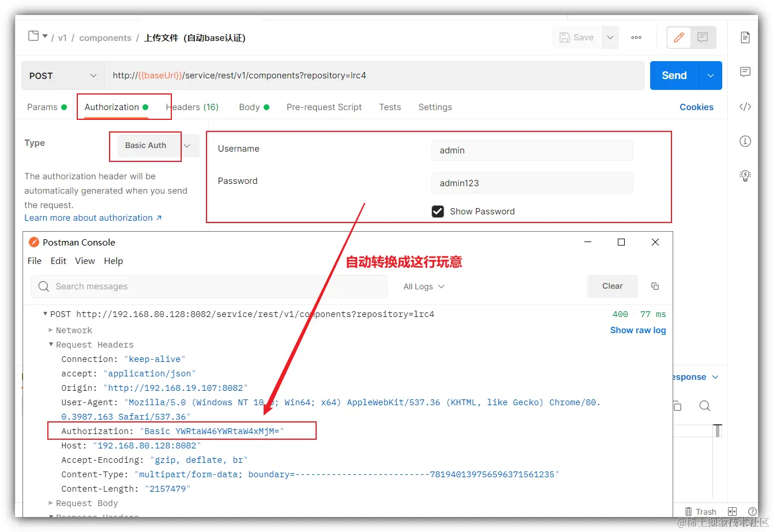Click the 400 status code in console
The height and width of the screenshot is (532, 773).
pos(620,314)
